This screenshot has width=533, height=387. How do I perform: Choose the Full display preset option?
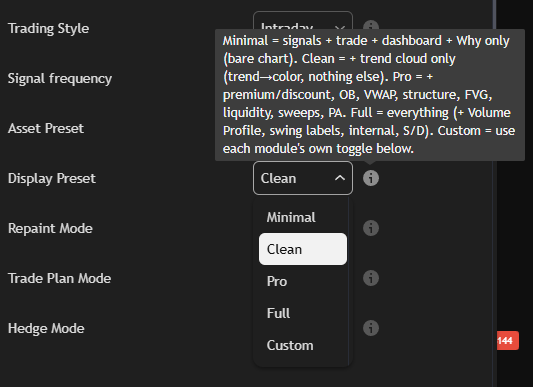(303, 313)
